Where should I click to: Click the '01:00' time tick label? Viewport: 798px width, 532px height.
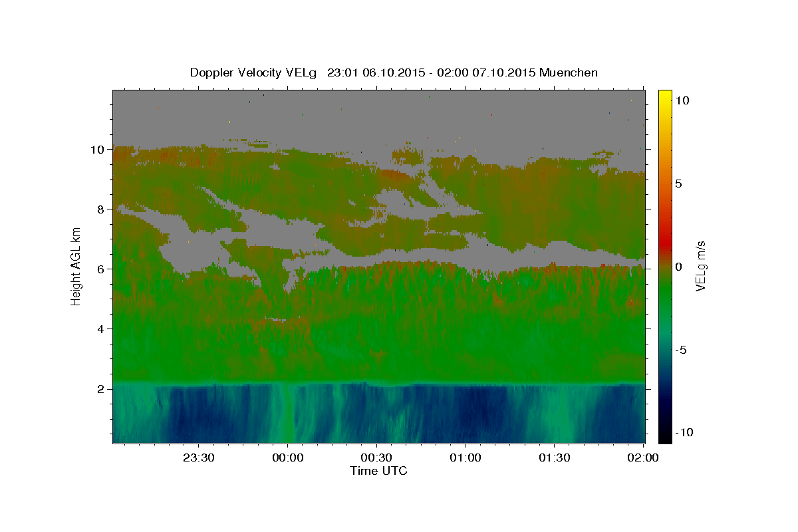pos(465,458)
